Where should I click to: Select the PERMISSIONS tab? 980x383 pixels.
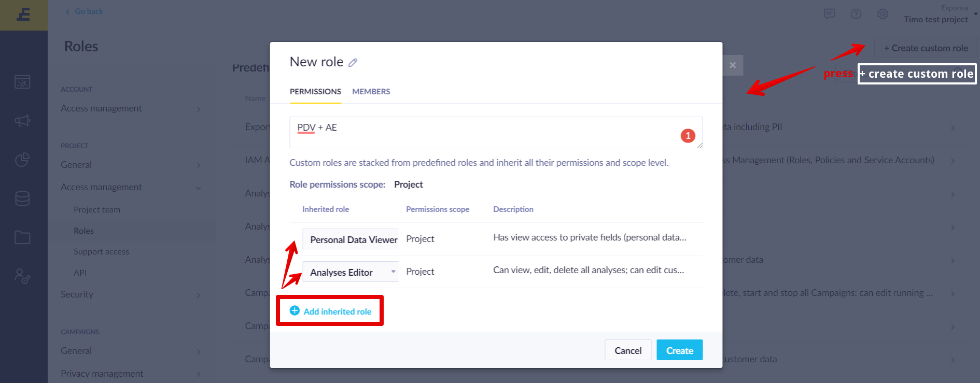[x=315, y=91]
